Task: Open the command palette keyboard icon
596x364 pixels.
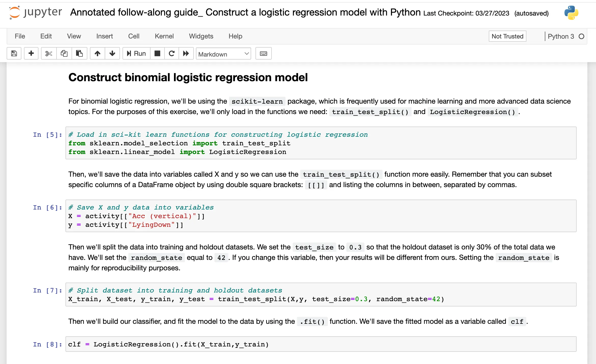Action: coord(263,53)
